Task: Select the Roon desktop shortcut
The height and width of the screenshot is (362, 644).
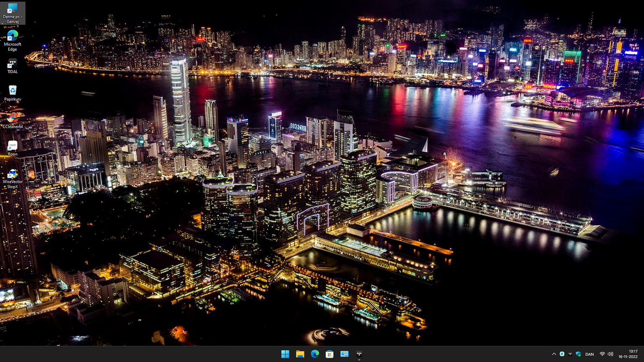Action: pyautogui.click(x=13, y=148)
